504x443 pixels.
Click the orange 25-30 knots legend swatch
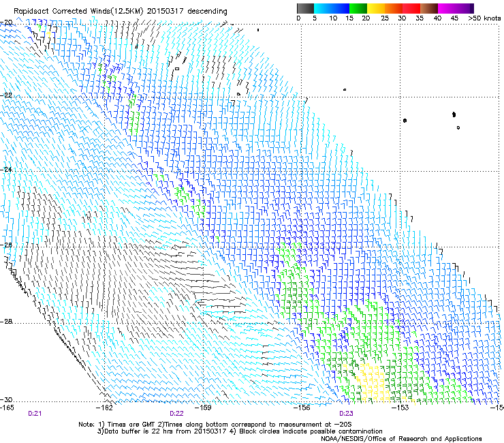click(394, 8)
